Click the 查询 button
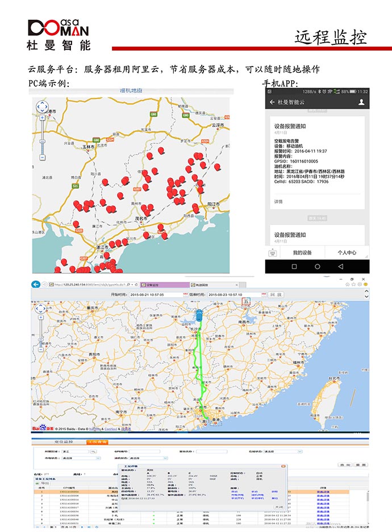This screenshot has width=392, height=532. pyautogui.click(x=345, y=465)
